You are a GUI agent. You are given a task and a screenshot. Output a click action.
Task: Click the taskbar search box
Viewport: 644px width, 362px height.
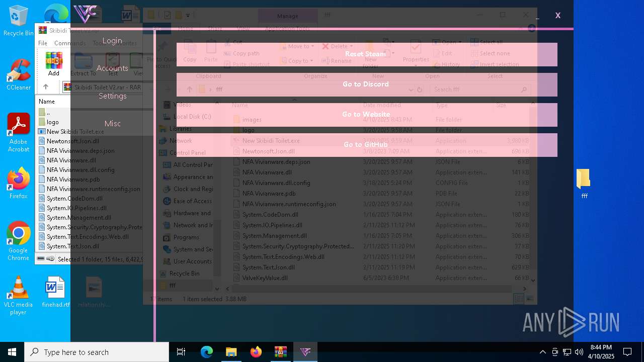click(97, 352)
